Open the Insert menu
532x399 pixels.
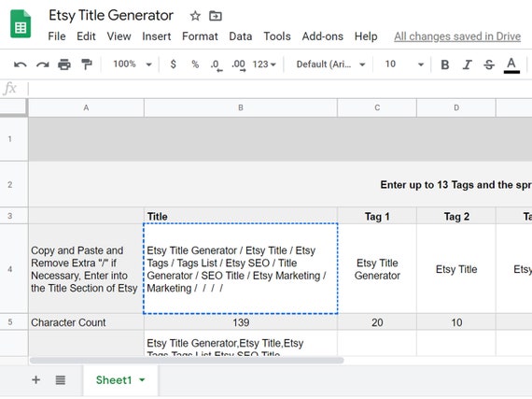click(157, 36)
